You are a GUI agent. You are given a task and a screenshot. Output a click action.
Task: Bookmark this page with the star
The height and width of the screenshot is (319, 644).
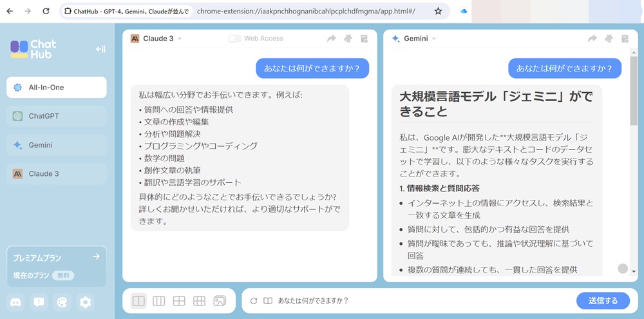438,11
